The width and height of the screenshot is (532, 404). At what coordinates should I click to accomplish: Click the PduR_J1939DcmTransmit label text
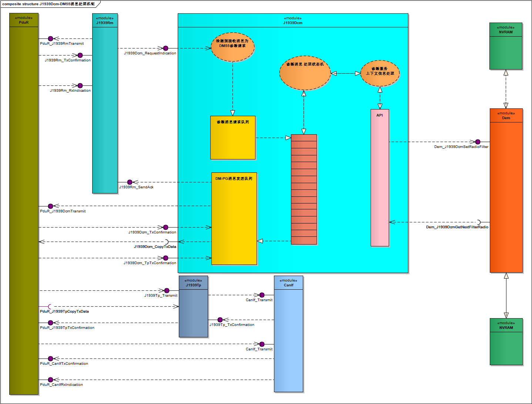coord(63,211)
